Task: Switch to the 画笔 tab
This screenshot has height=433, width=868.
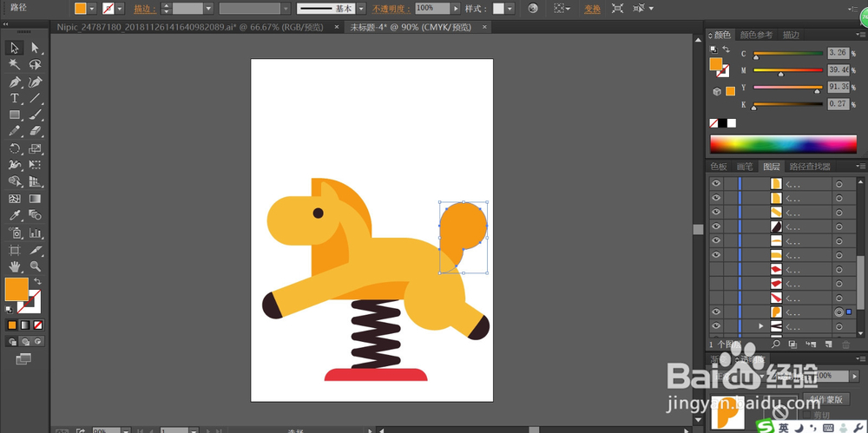Action: coord(745,167)
